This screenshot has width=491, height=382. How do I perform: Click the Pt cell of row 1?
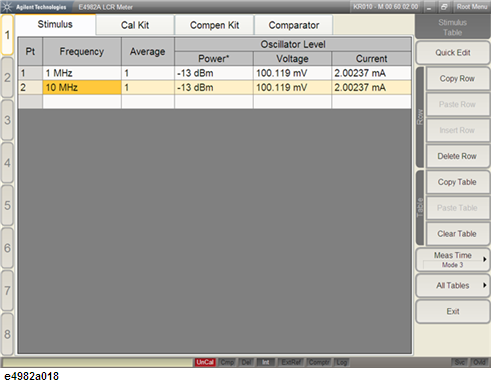pyautogui.click(x=30, y=73)
